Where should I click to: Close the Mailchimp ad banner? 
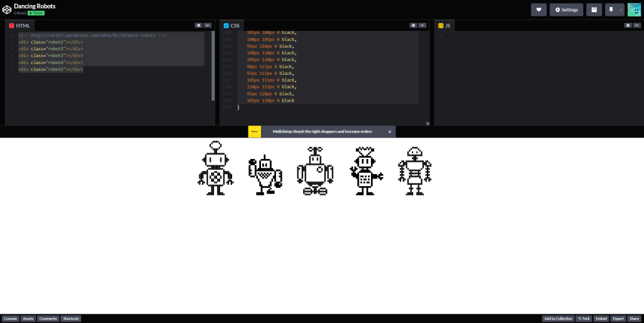[x=389, y=131]
